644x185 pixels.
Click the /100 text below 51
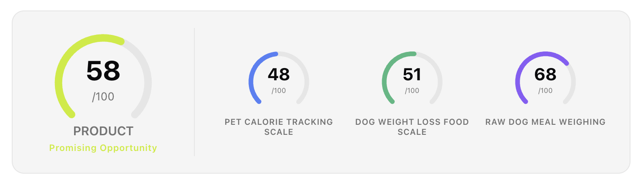coord(412,91)
